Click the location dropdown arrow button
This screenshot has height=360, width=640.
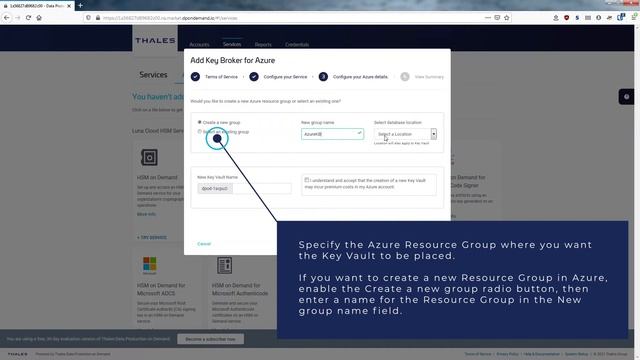(x=433, y=134)
